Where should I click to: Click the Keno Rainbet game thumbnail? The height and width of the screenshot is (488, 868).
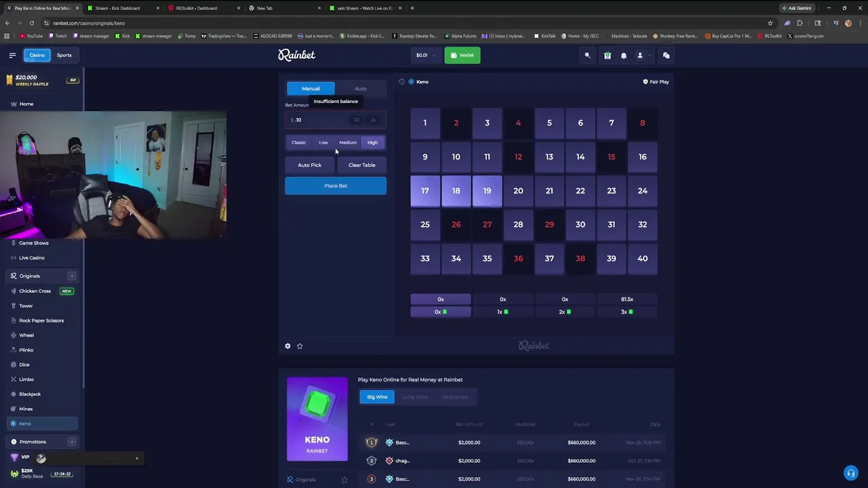(x=317, y=419)
